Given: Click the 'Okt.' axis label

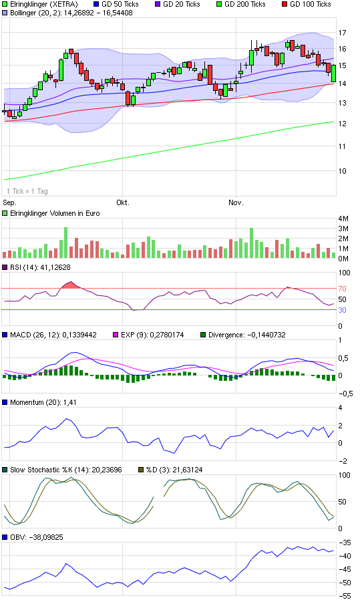Looking at the screenshot, I should 123,202.
